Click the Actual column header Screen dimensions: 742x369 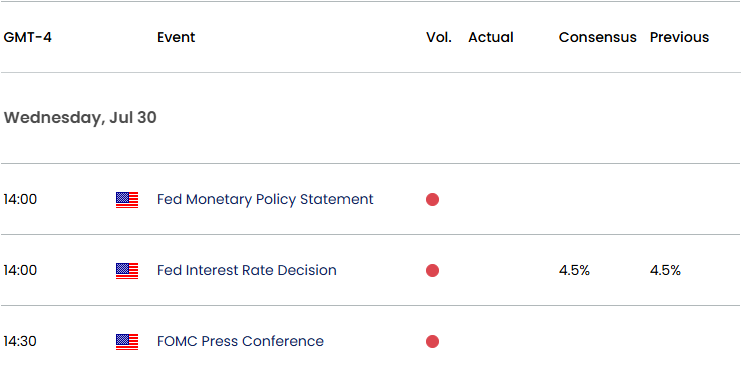click(x=491, y=37)
